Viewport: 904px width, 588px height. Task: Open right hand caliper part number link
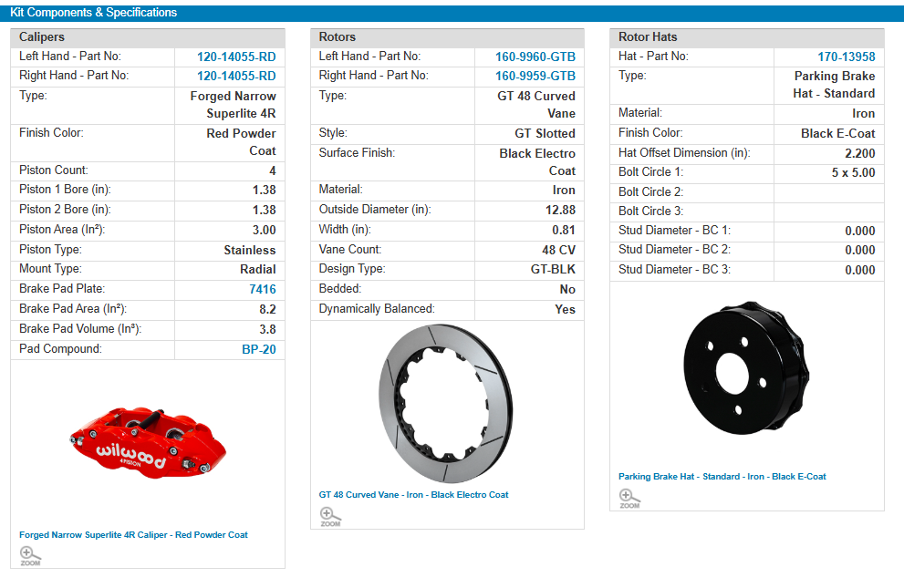[236, 77]
